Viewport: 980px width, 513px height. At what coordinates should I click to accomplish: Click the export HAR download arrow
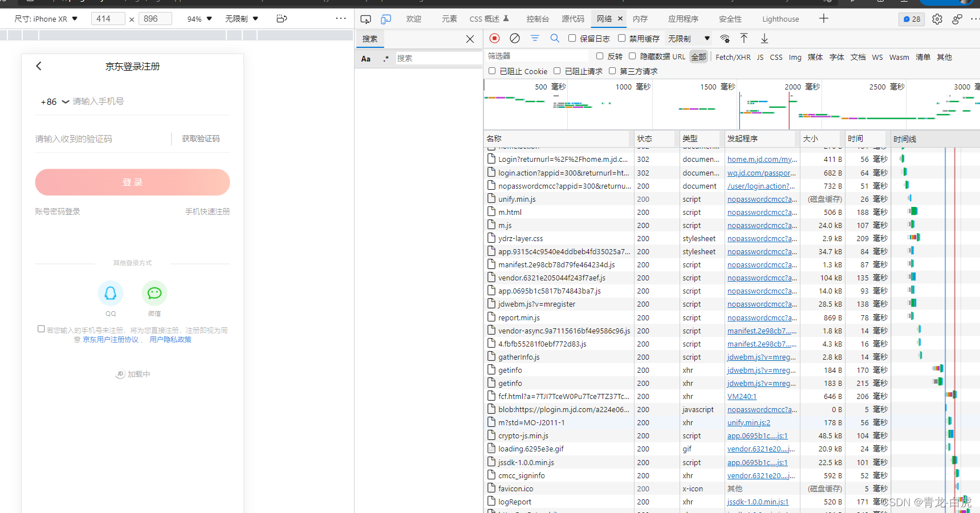[x=765, y=38]
